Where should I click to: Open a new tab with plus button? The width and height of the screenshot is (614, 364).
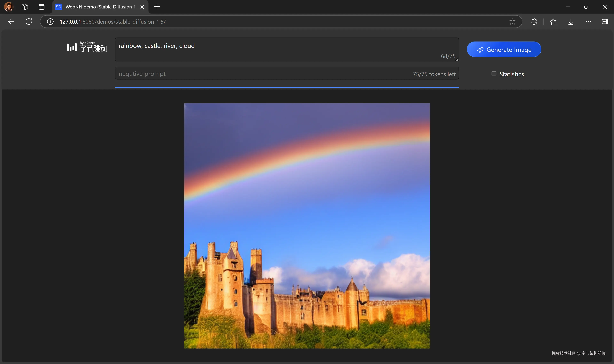tap(157, 7)
